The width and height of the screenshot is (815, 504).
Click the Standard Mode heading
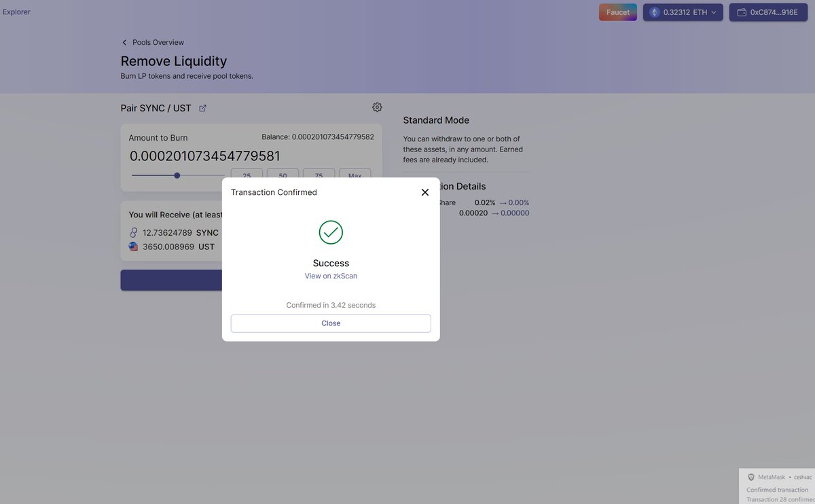(x=436, y=120)
